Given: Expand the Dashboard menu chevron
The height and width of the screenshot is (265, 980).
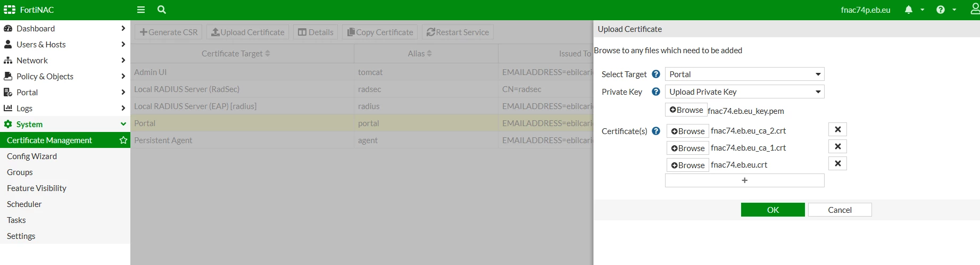Looking at the screenshot, I should (x=123, y=29).
